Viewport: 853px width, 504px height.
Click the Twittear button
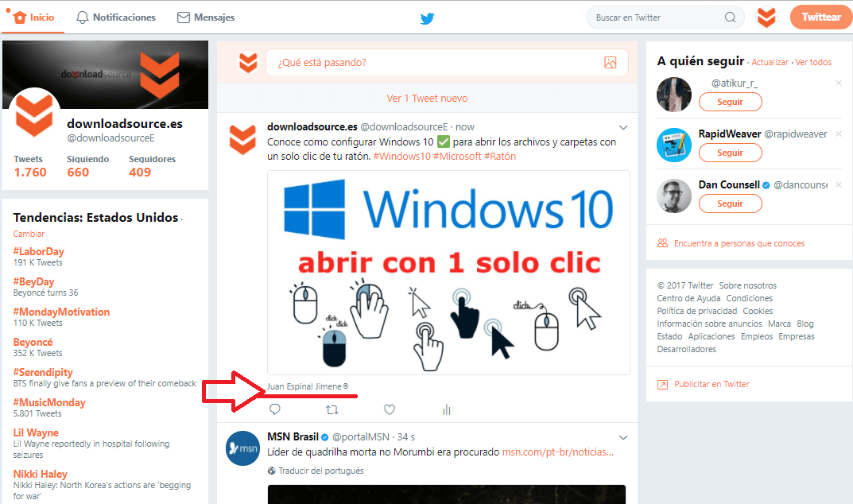point(821,17)
